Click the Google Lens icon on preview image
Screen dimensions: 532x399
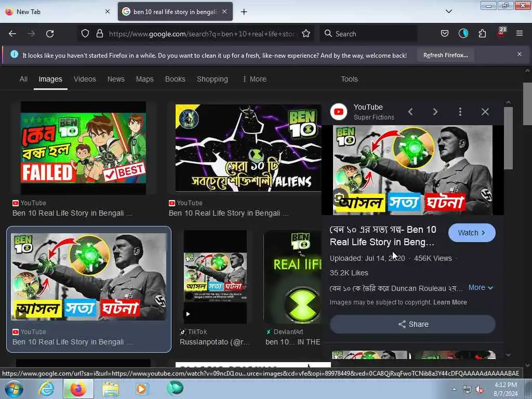coord(339,199)
